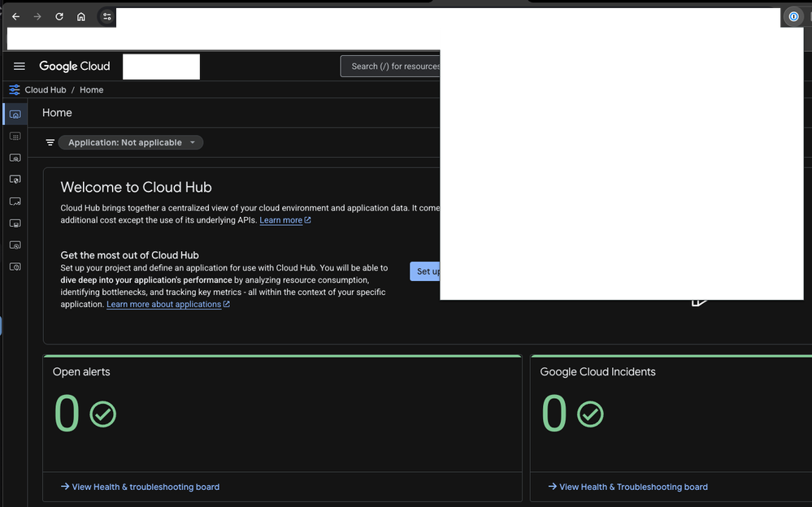Click the Google Cloud logo
The image size is (812, 507).
coord(75,67)
